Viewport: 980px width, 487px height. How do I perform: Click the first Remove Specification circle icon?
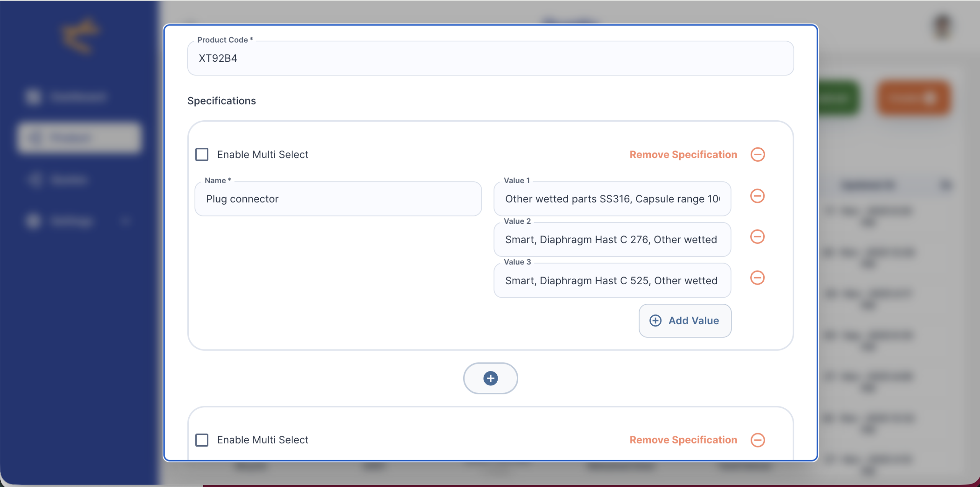pos(757,154)
